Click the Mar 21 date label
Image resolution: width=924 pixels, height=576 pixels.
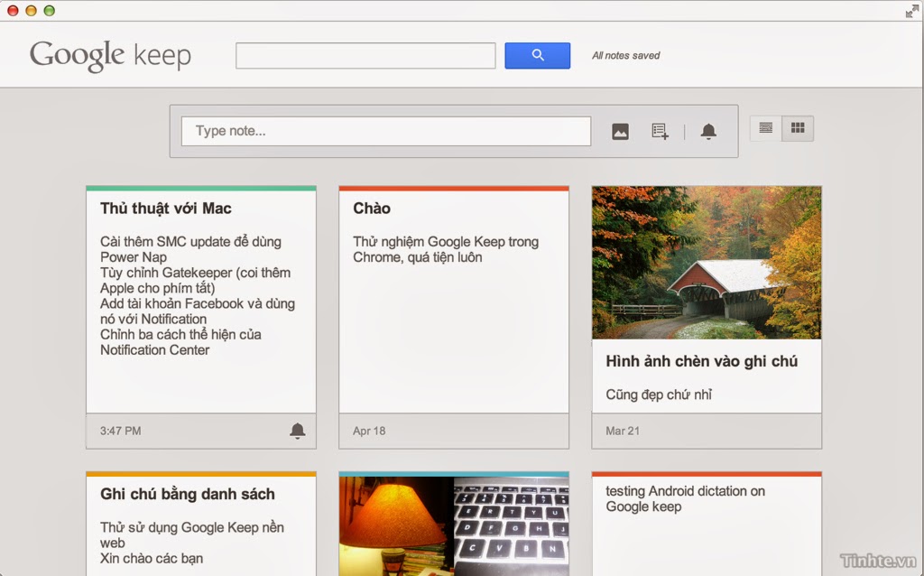(x=623, y=431)
